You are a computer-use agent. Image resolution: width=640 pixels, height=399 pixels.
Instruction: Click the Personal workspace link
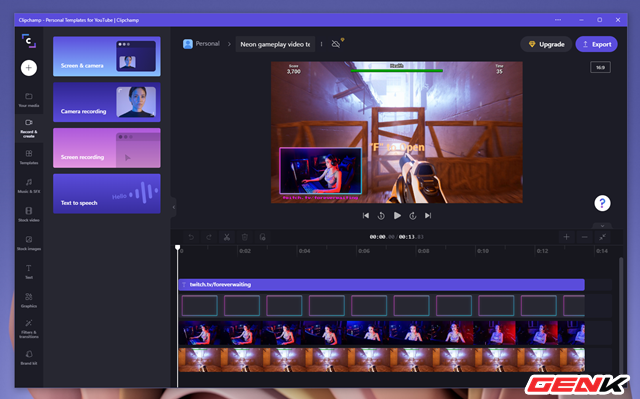click(x=201, y=44)
